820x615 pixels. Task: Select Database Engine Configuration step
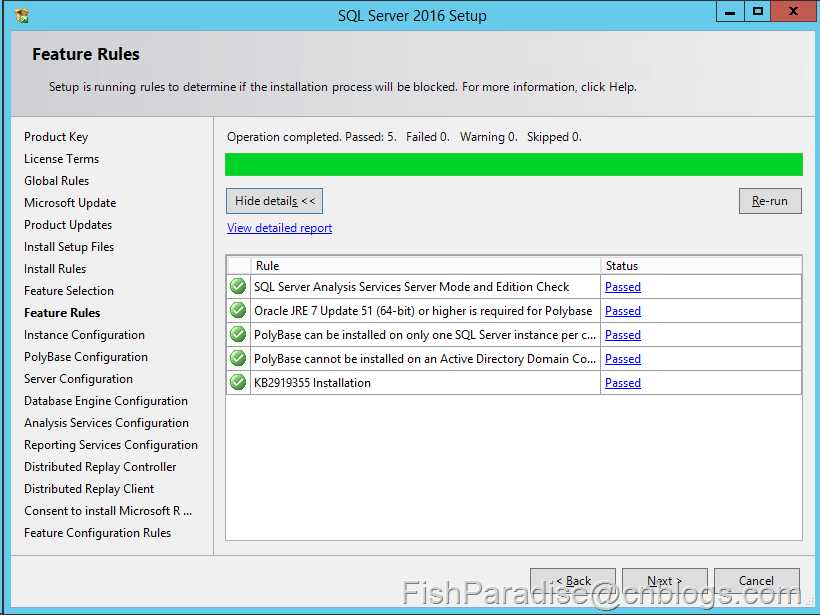coord(106,401)
